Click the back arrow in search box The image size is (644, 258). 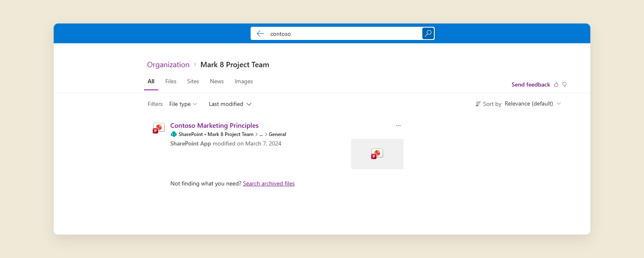[260, 34]
